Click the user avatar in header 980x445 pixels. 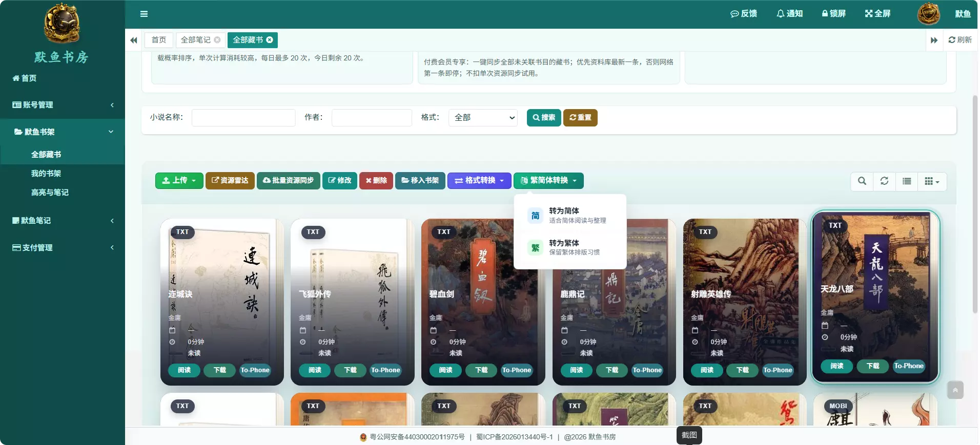[x=928, y=14]
